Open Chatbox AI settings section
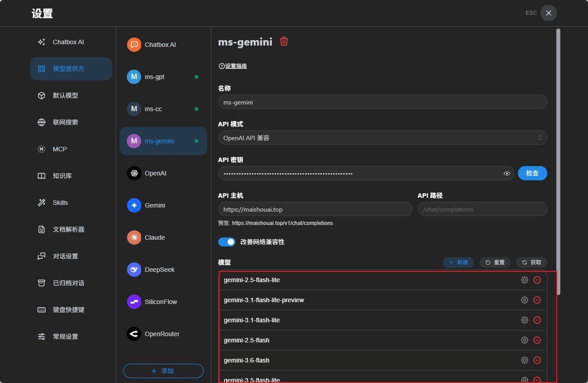This screenshot has width=588, height=383. click(x=71, y=42)
